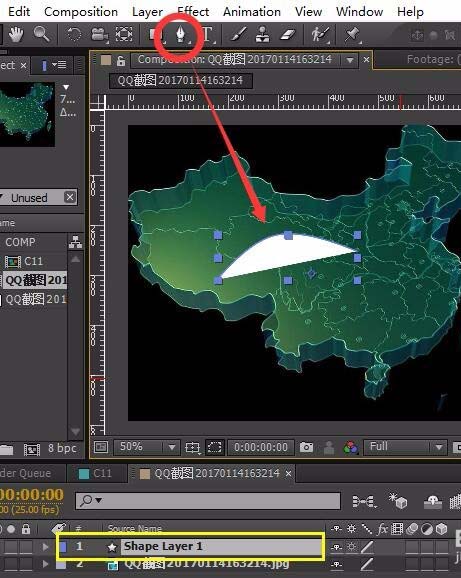Toggle shy switch for Shape Layer 1
461x578 pixels.
coord(336,547)
